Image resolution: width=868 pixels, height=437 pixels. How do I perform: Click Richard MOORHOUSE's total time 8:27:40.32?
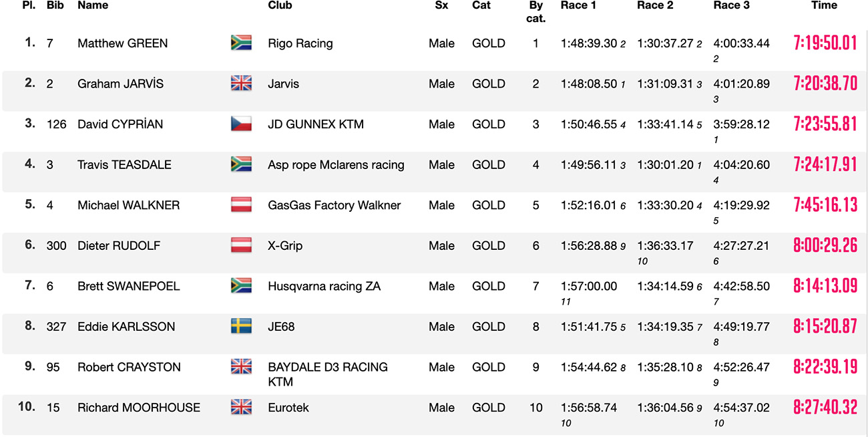pyautogui.click(x=825, y=408)
